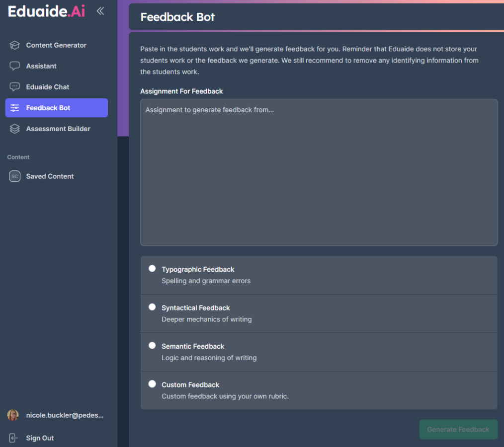Screen dimensions: 504x447
Task: Click the Sign Out arrow icon
Action: click(13, 438)
